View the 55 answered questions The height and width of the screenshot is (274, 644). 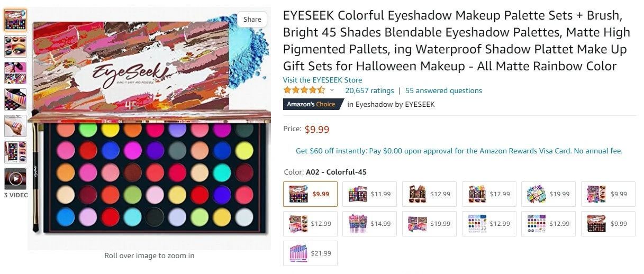coord(443,90)
